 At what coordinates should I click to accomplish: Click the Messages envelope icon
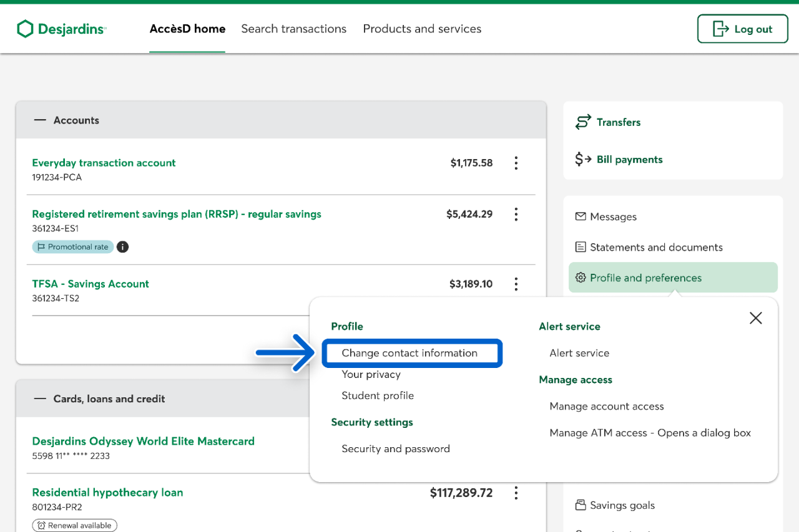pyautogui.click(x=581, y=216)
